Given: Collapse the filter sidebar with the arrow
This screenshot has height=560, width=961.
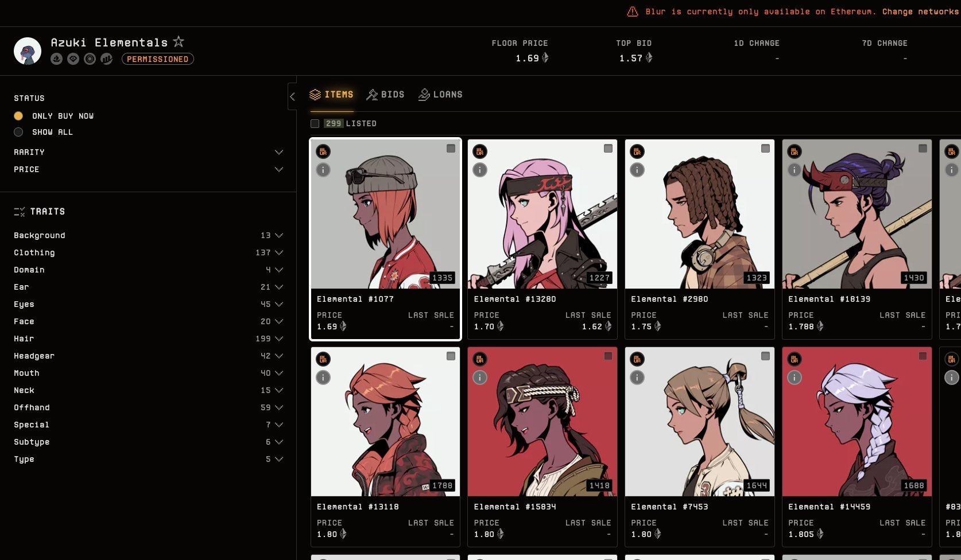Looking at the screenshot, I should pos(292,96).
